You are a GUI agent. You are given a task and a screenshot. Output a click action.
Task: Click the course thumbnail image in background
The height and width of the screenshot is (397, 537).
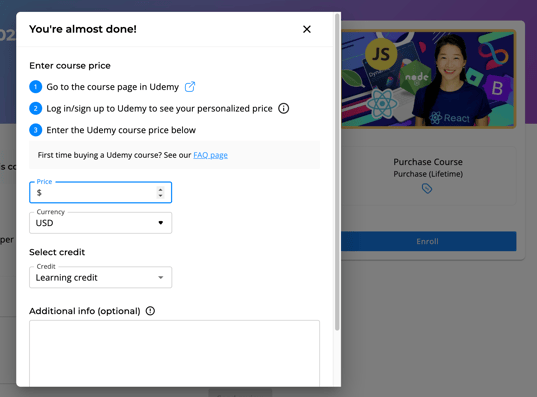click(428, 79)
